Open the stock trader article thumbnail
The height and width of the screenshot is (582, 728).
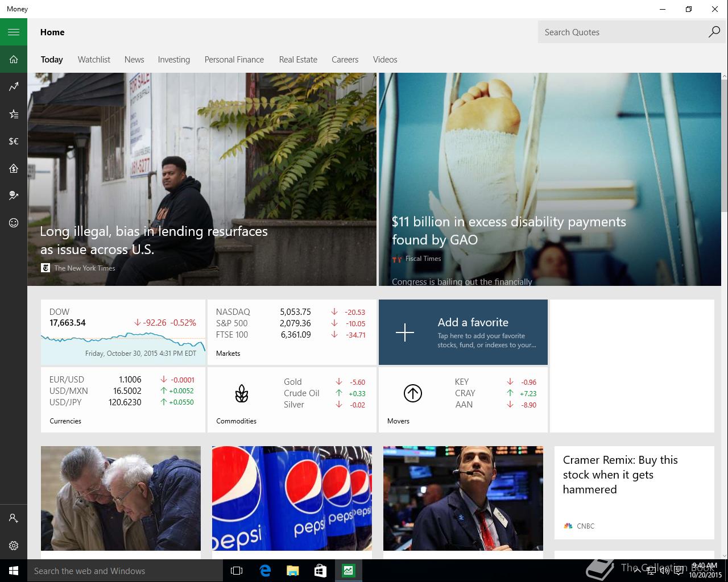[463, 498]
